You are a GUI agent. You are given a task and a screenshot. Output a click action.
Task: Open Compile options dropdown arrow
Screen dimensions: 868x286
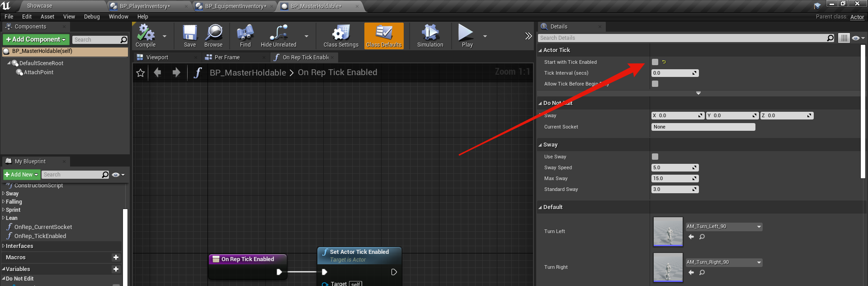click(165, 36)
